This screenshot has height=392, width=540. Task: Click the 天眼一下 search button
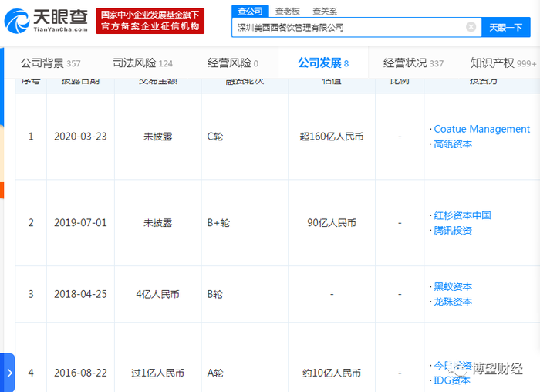click(x=505, y=27)
